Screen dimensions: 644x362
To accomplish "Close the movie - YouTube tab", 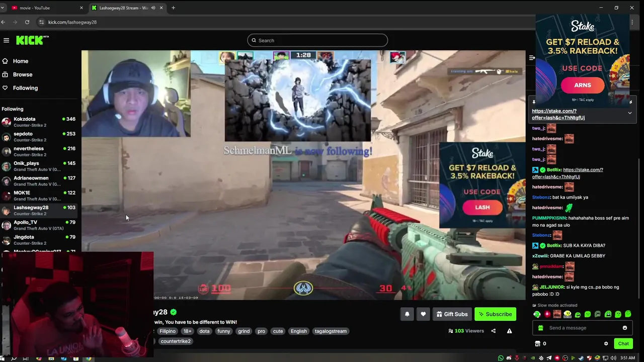I will coord(82,8).
